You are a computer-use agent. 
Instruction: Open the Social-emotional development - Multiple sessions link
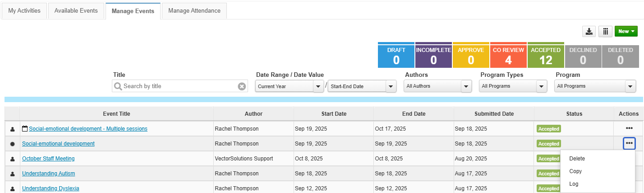88,129
